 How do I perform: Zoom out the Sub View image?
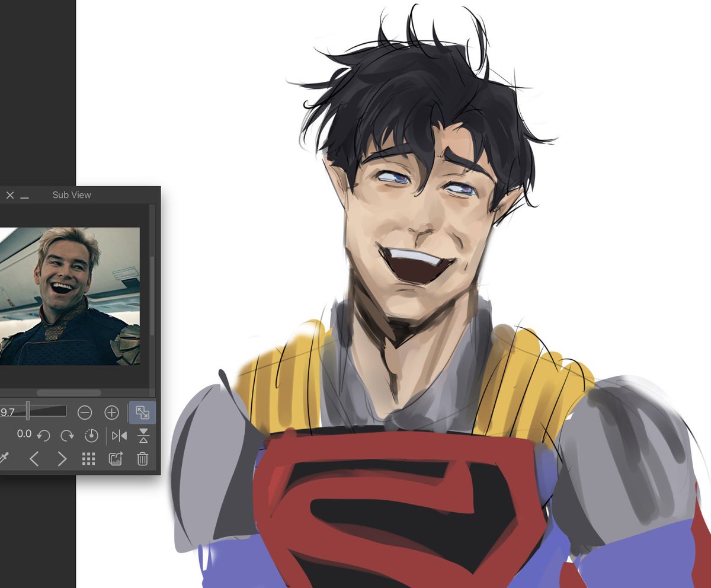[x=85, y=412]
